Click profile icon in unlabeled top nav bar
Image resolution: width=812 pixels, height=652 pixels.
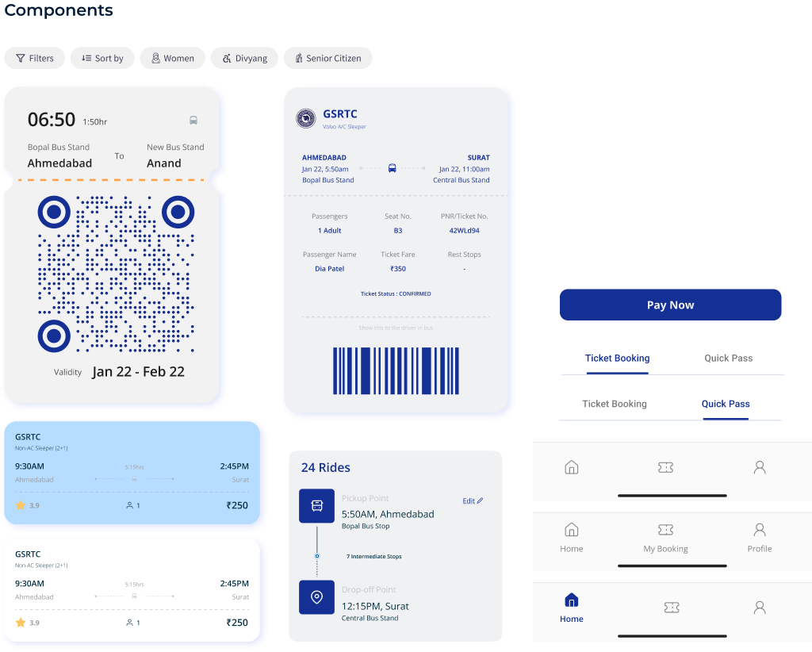[760, 467]
